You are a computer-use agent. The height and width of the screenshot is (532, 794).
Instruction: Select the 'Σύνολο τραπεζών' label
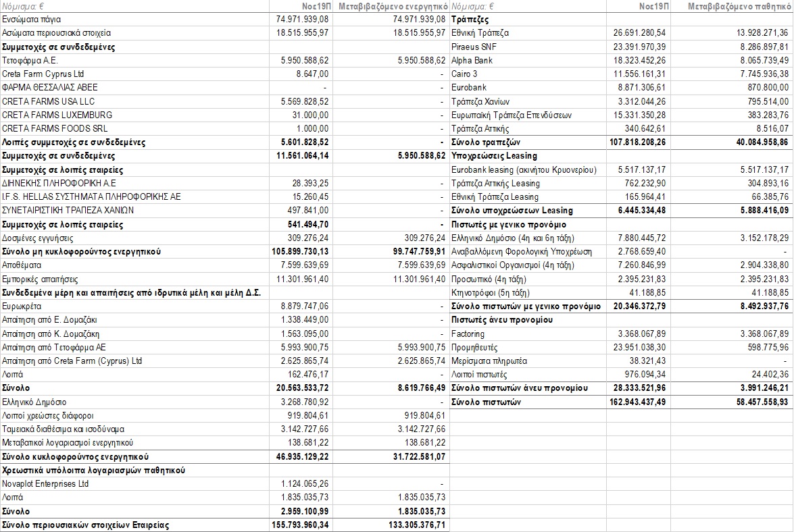coord(486,142)
